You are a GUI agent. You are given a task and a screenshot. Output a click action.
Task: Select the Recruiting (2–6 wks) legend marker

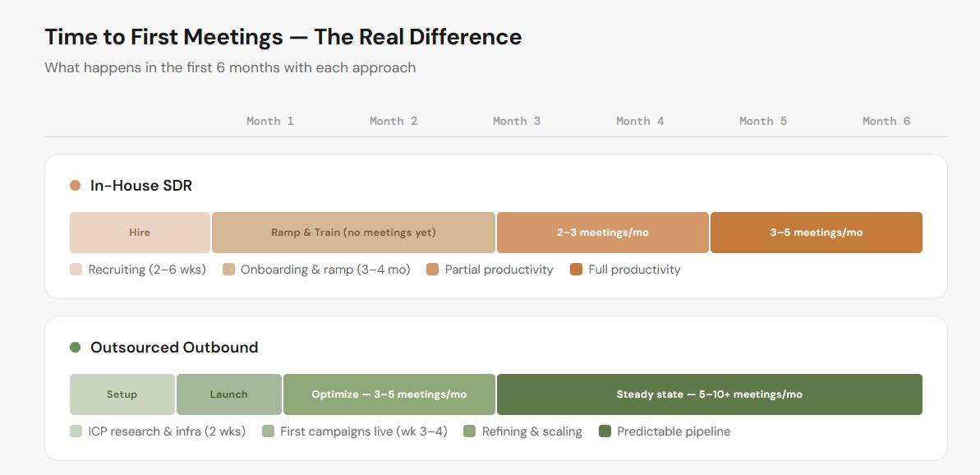[x=75, y=269]
